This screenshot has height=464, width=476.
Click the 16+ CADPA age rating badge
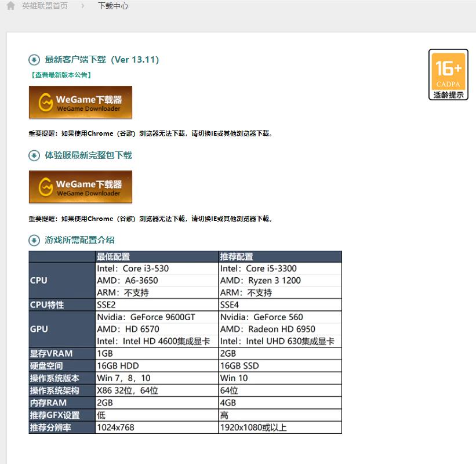[448, 70]
